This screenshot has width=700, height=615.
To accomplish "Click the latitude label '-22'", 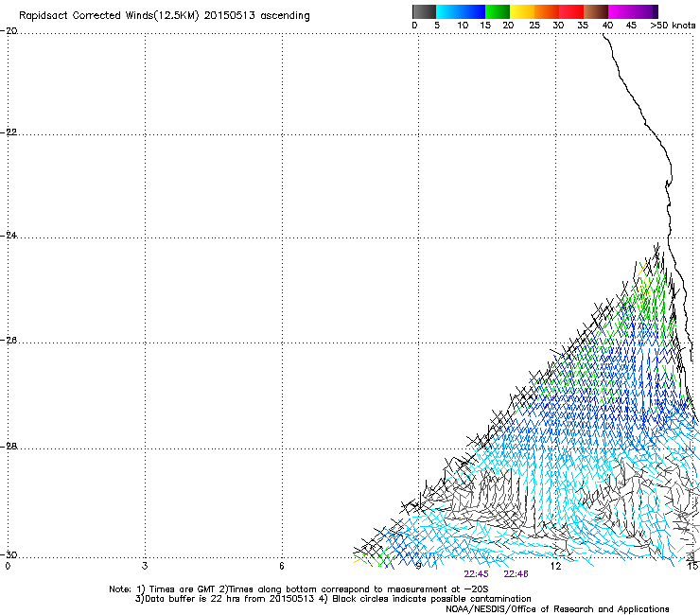I will pos(9,132).
